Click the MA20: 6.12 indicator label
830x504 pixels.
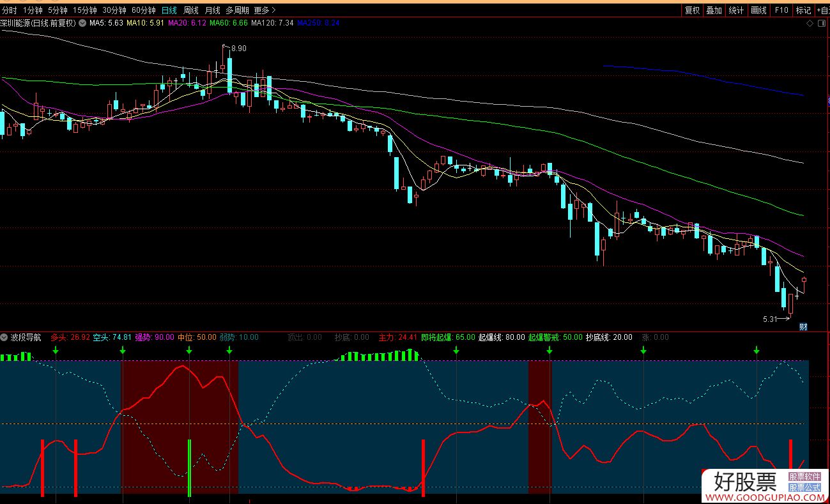coord(187,23)
